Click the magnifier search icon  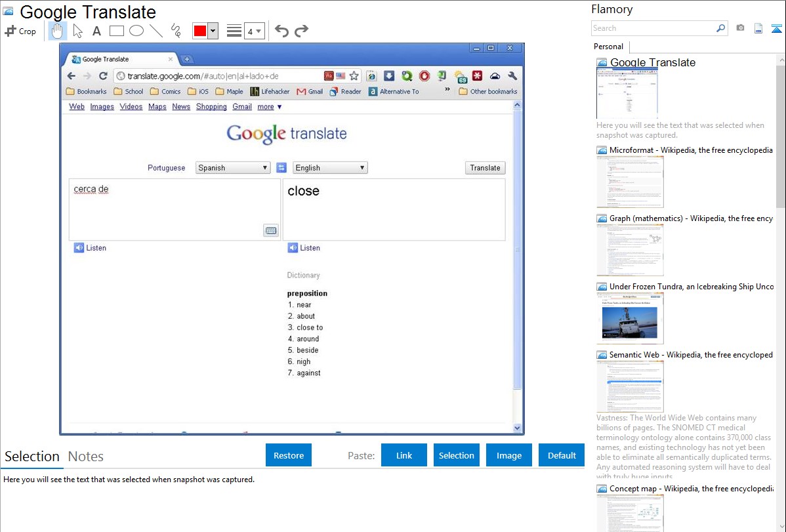click(721, 28)
